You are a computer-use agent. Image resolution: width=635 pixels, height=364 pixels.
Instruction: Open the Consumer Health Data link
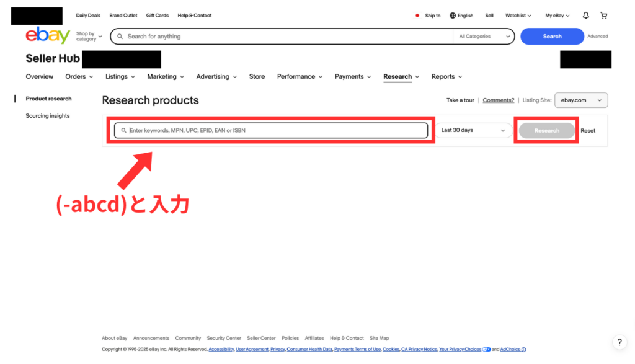point(309,349)
